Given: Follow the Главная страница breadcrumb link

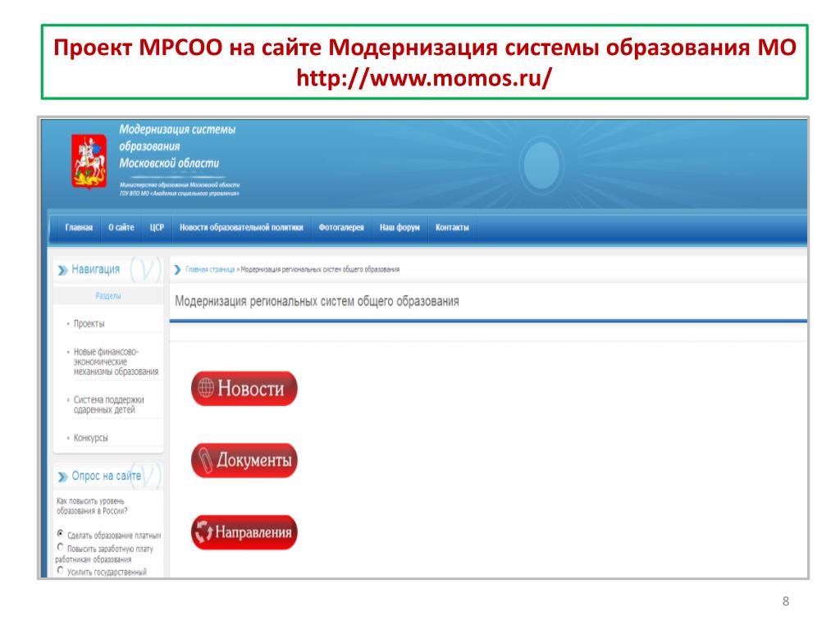Looking at the screenshot, I should click(x=210, y=269).
